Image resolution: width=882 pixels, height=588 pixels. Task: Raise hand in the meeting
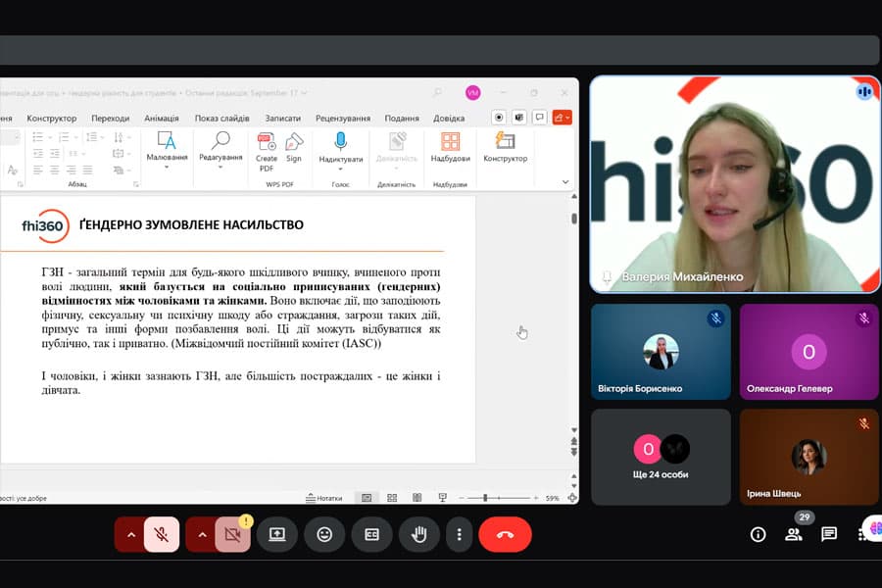[418, 534]
